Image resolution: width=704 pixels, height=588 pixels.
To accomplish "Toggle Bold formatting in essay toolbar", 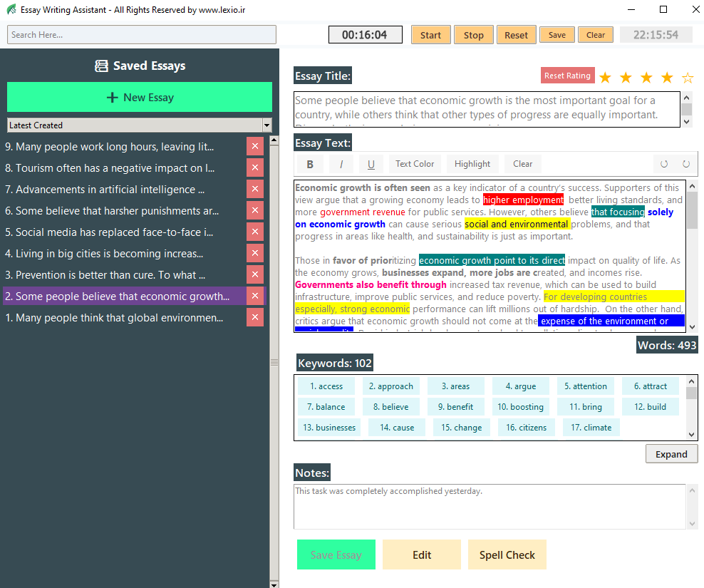I will [x=310, y=164].
